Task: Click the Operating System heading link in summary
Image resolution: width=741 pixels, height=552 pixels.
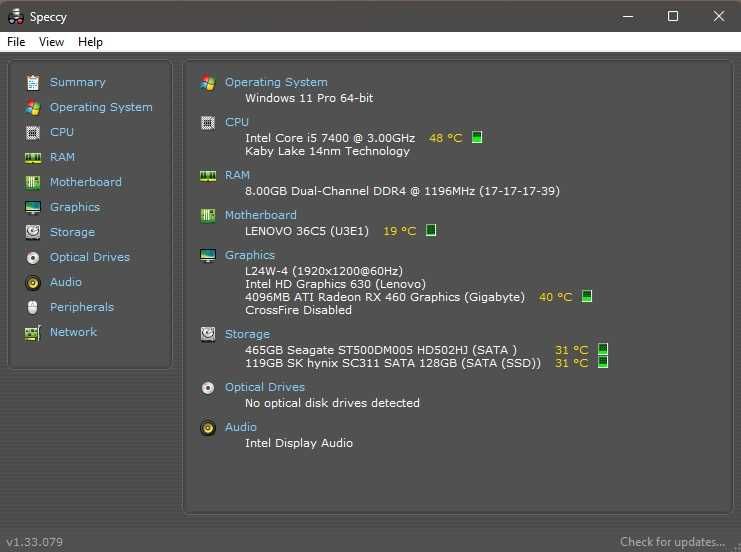Action: click(276, 82)
